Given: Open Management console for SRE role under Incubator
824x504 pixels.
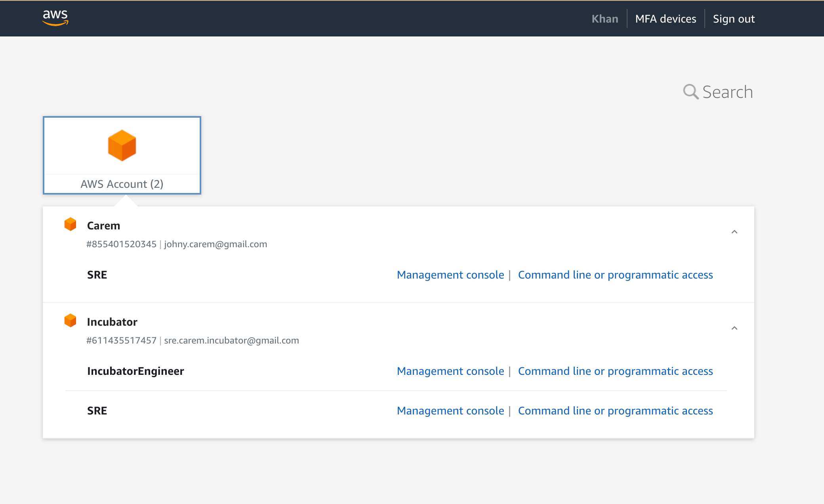Looking at the screenshot, I should pyautogui.click(x=450, y=410).
